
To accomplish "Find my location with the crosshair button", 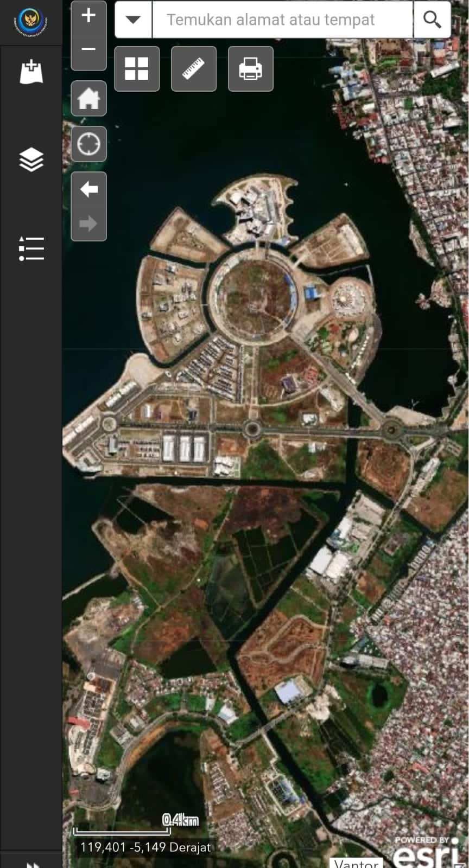I will (x=88, y=144).
